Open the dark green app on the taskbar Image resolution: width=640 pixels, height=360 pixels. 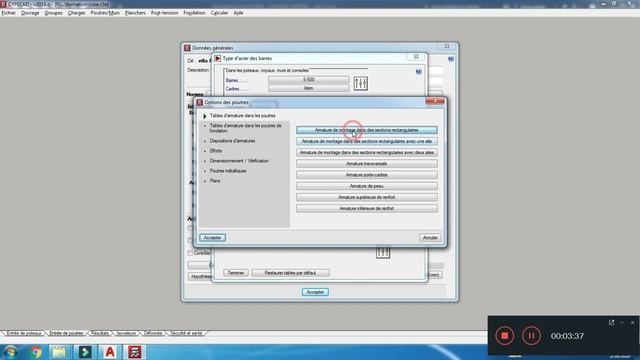point(85,352)
